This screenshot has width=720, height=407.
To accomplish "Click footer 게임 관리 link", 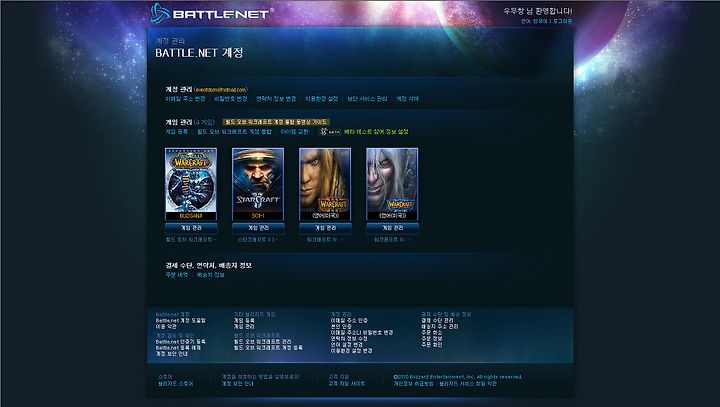I will point(244,327).
